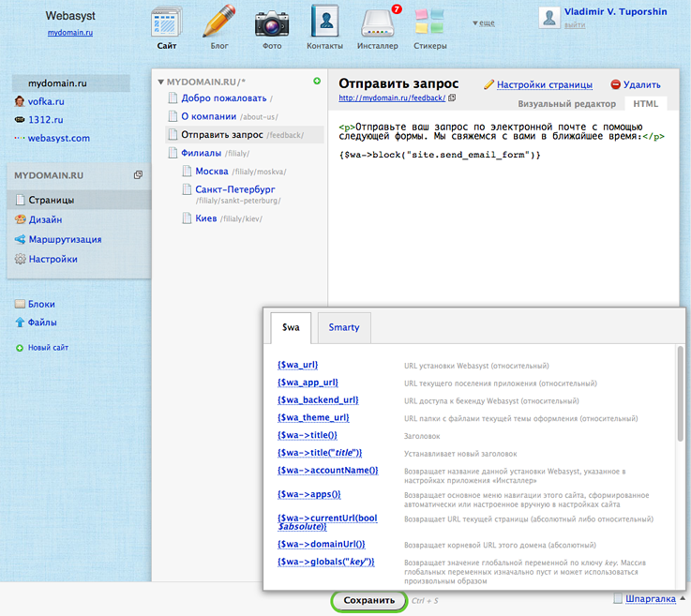The height and width of the screenshot is (616, 691).
Task: Click the Страницы page icon in sidebar
Action: tap(20, 200)
